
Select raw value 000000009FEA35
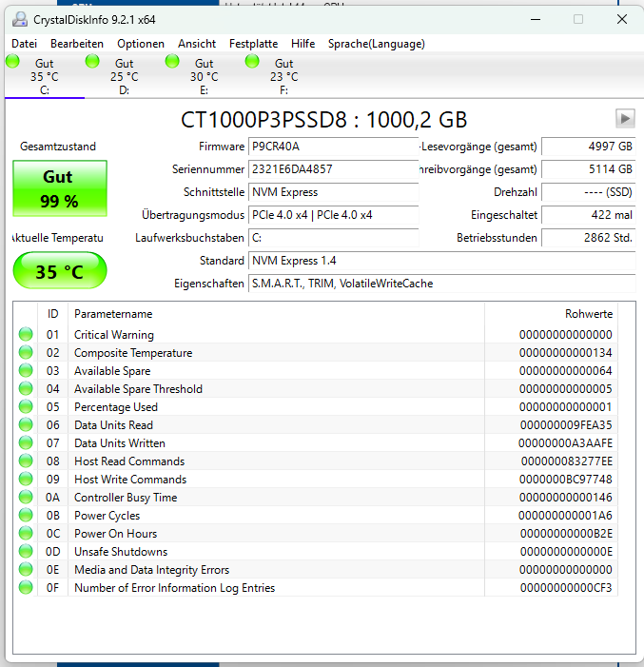(566, 425)
